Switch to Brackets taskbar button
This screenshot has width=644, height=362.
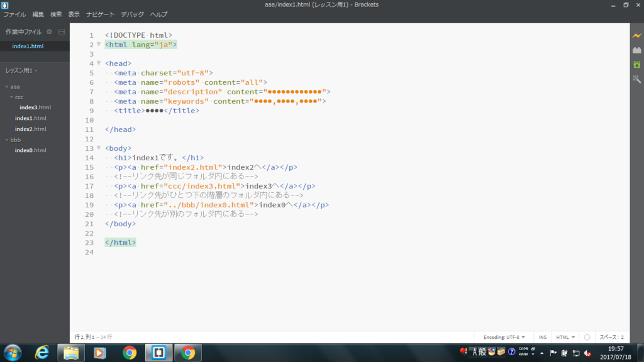[158, 353]
